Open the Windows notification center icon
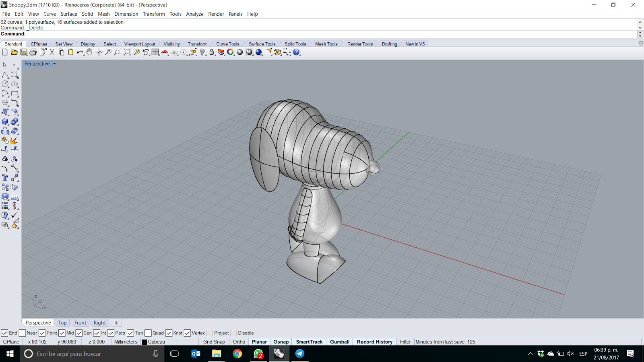This screenshot has width=644, height=362. click(x=630, y=354)
